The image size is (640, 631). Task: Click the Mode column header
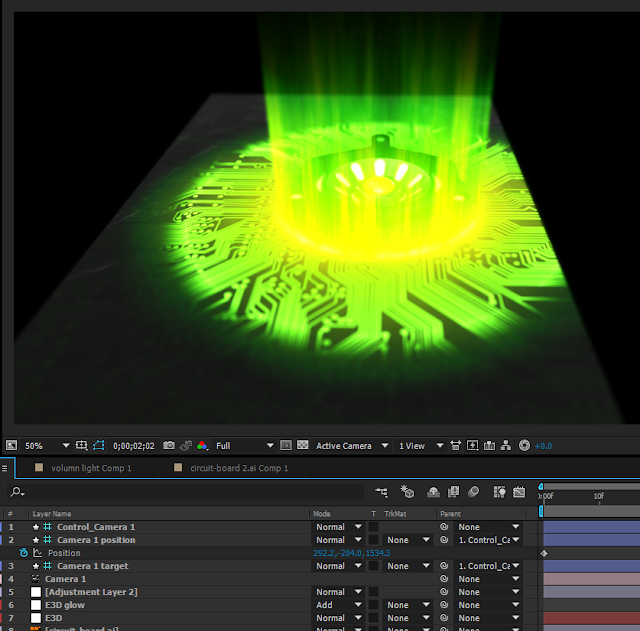pyautogui.click(x=322, y=514)
